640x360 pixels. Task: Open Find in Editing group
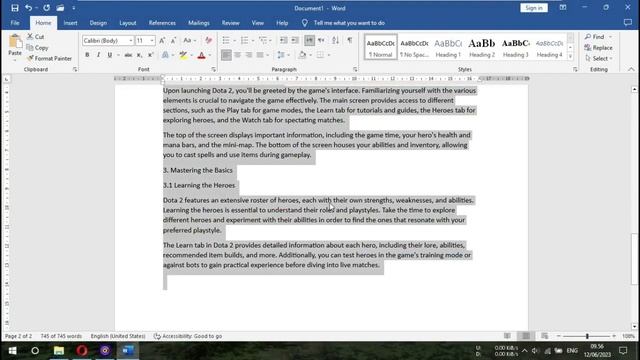[x=595, y=37]
